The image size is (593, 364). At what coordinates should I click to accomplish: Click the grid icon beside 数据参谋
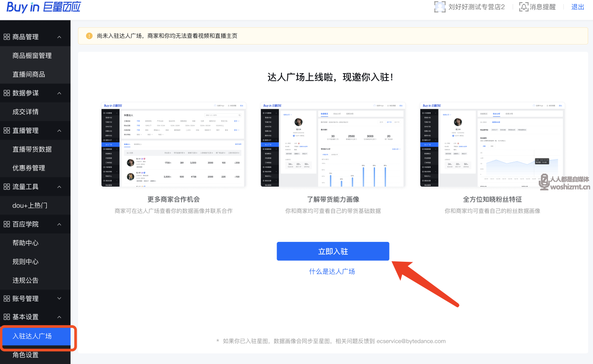[7, 93]
